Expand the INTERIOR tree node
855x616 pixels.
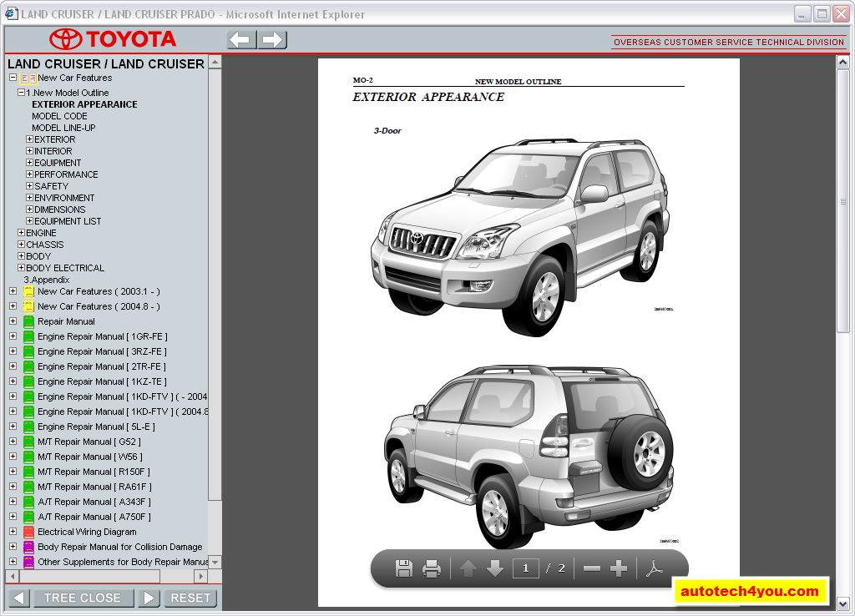click(29, 151)
